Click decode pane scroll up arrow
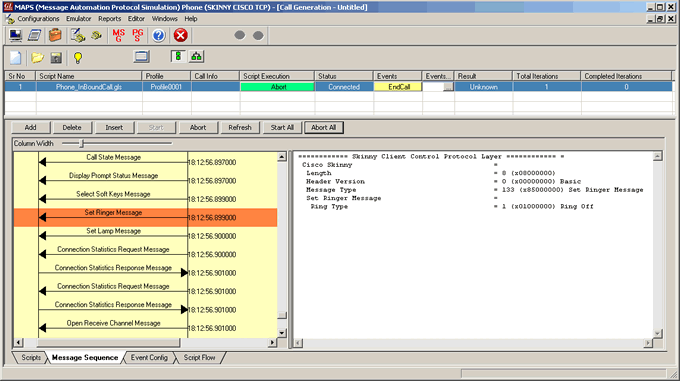 [657, 156]
